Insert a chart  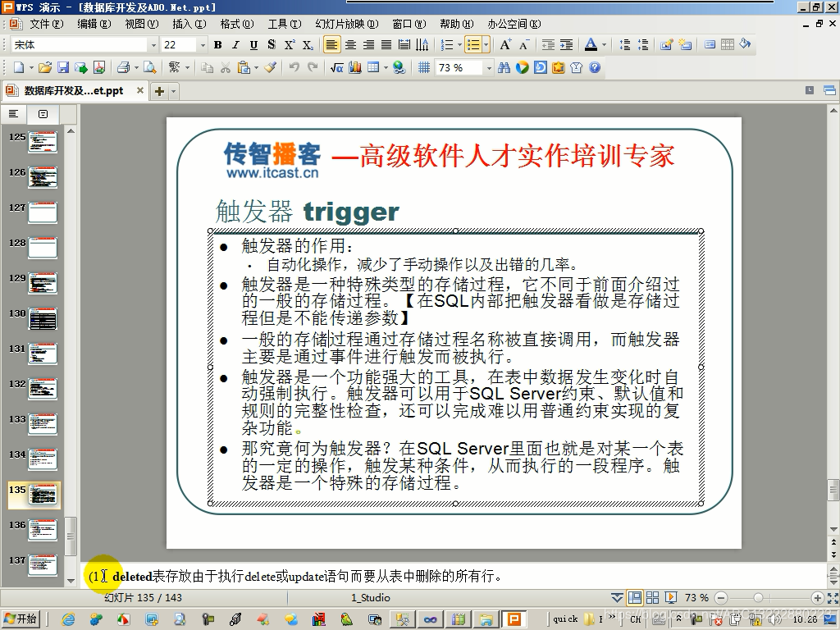[354, 67]
